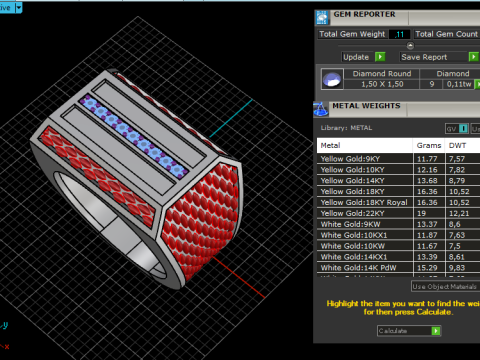Select the White Gold:9KW row
Viewport: 480px width, 360px height.
pyautogui.click(x=398, y=224)
